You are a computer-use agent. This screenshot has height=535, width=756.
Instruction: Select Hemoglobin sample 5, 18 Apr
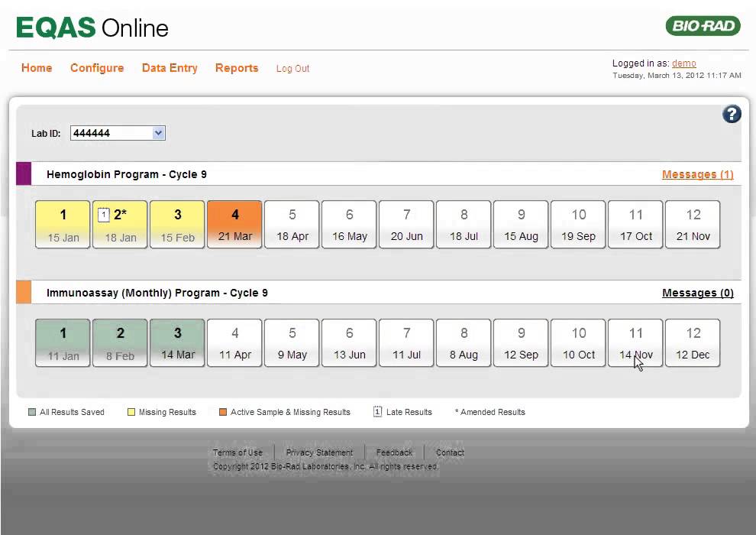point(292,225)
